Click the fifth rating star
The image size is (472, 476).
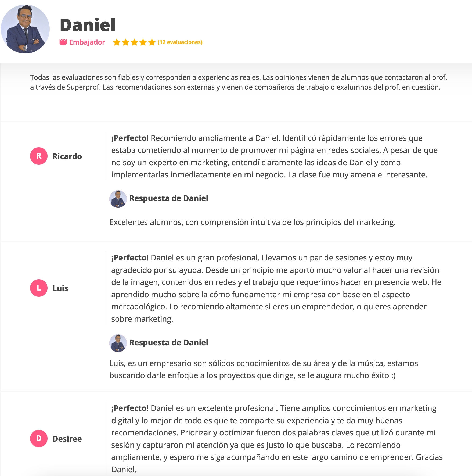pyautogui.click(x=152, y=42)
